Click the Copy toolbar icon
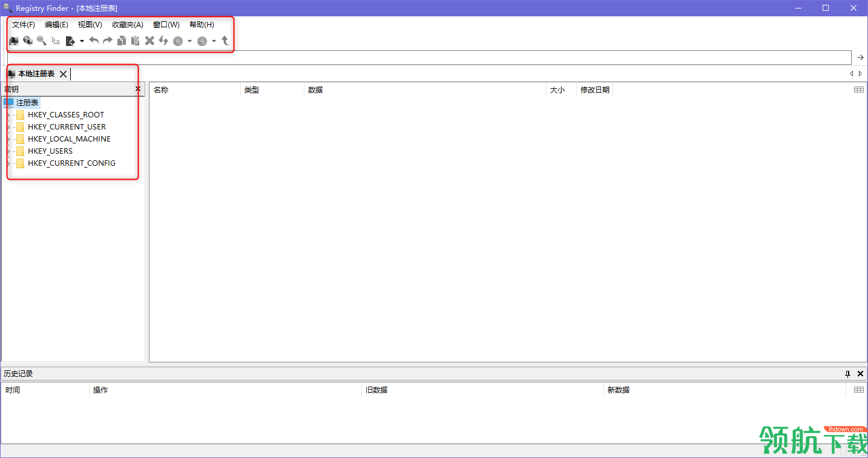The width and height of the screenshot is (868, 458). click(122, 41)
